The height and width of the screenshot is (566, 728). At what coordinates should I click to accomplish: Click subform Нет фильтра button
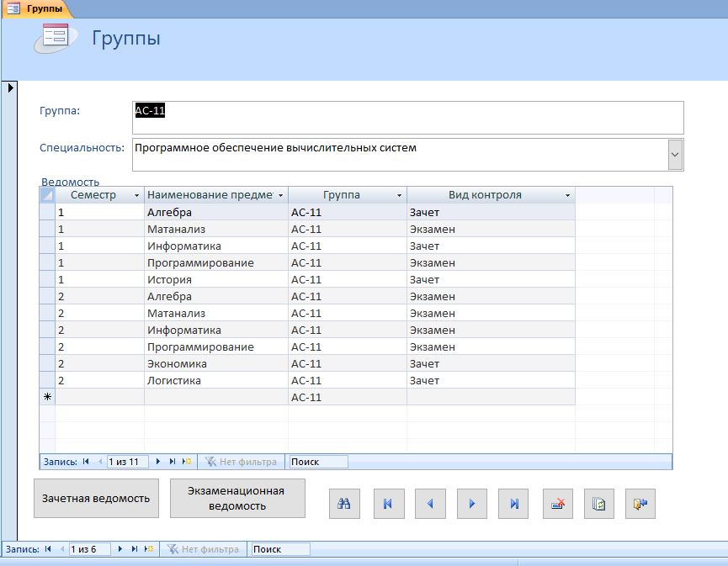[x=241, y=462]
